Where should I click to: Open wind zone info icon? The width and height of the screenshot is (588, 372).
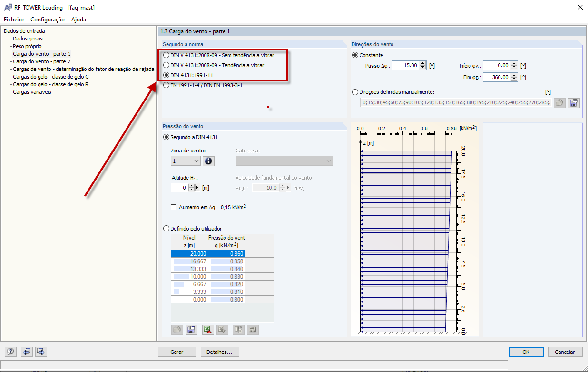(208, 161)
